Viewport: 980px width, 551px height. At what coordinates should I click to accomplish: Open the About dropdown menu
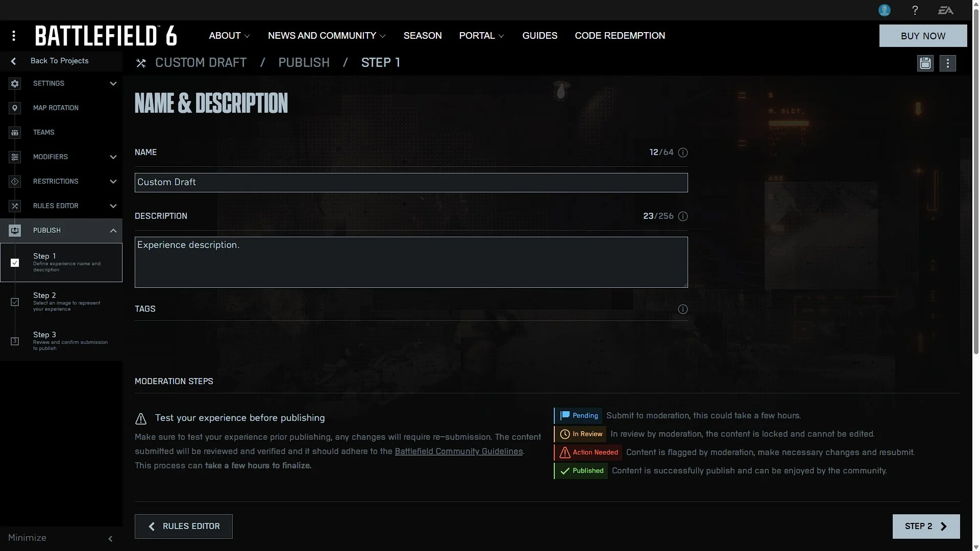[229, 36]
